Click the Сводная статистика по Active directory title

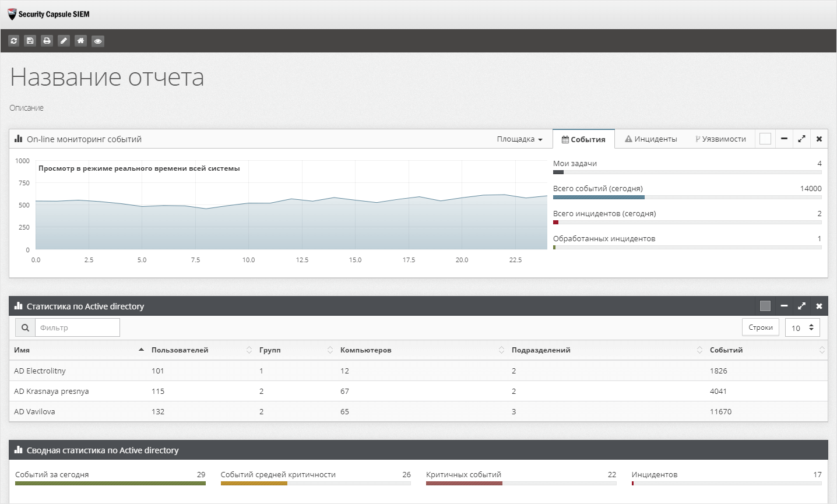tap(103, 450)
